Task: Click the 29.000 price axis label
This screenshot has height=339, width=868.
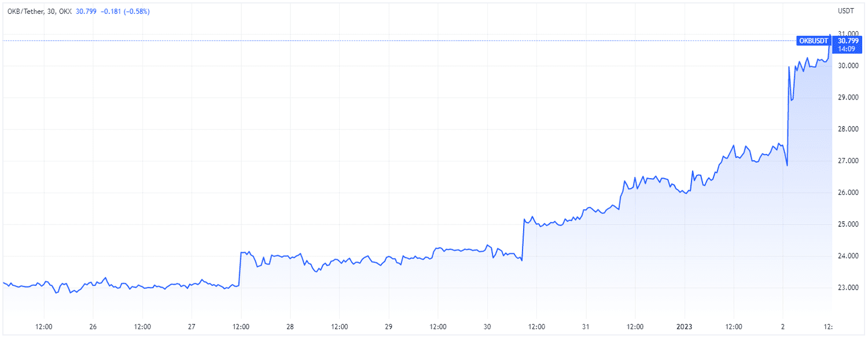Action: tap(848, 98)
